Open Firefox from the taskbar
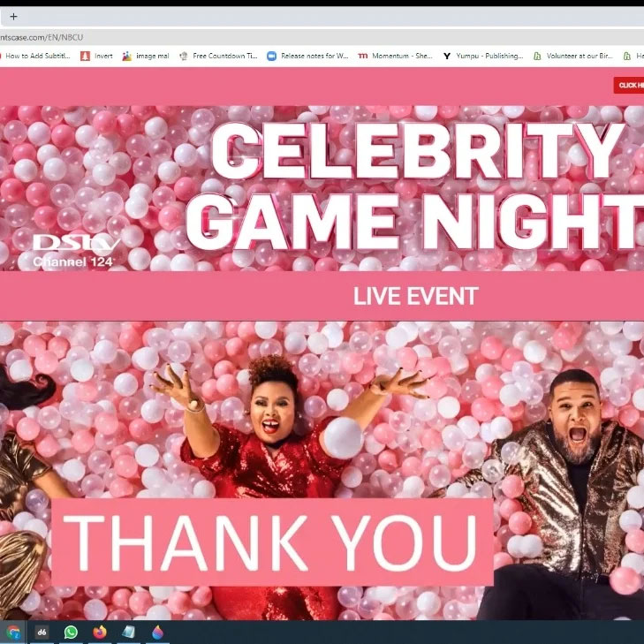The image size is (644, 644). 100,633
